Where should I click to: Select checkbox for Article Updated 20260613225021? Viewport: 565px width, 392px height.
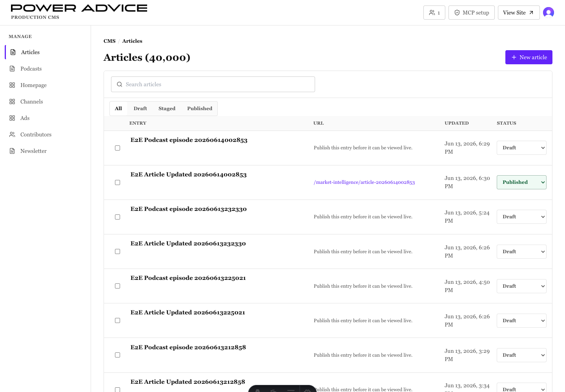coord(117,320)
